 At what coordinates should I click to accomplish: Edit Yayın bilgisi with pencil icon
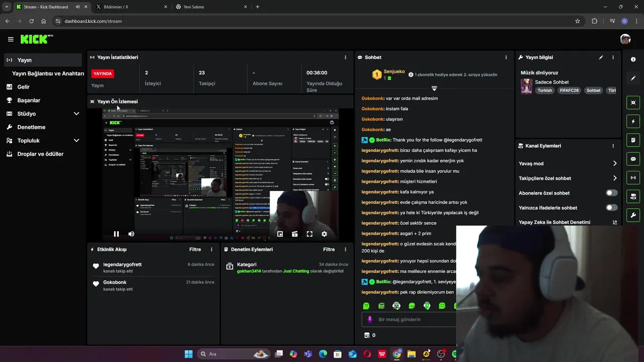pos(601,57)
